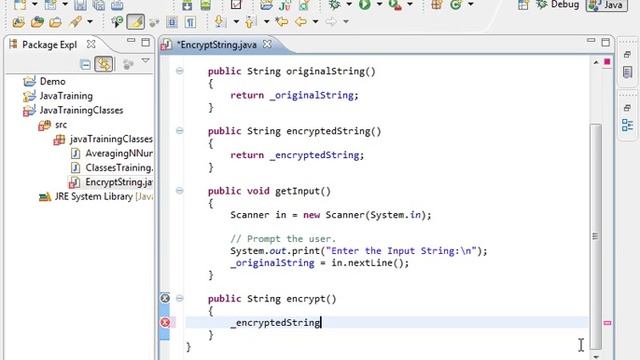This screenshot has width=640, height=360.
Task: Click the Collapse All icon in Package Explorer
Action: click(x=85, y=64)
